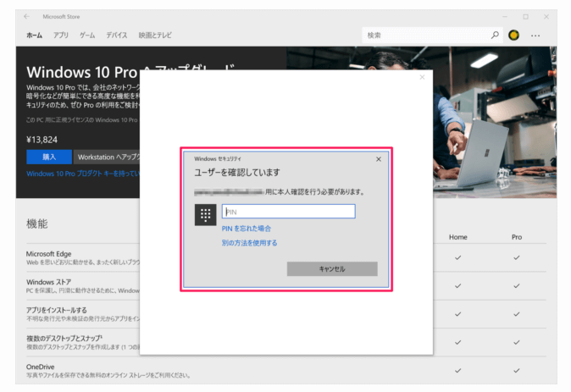Open the user account avatar
571x392 pixels.
coord(514,36)
